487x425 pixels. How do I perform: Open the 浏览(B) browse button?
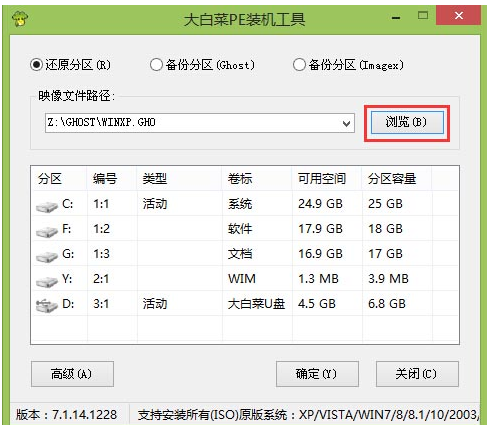tap(407, 123)
